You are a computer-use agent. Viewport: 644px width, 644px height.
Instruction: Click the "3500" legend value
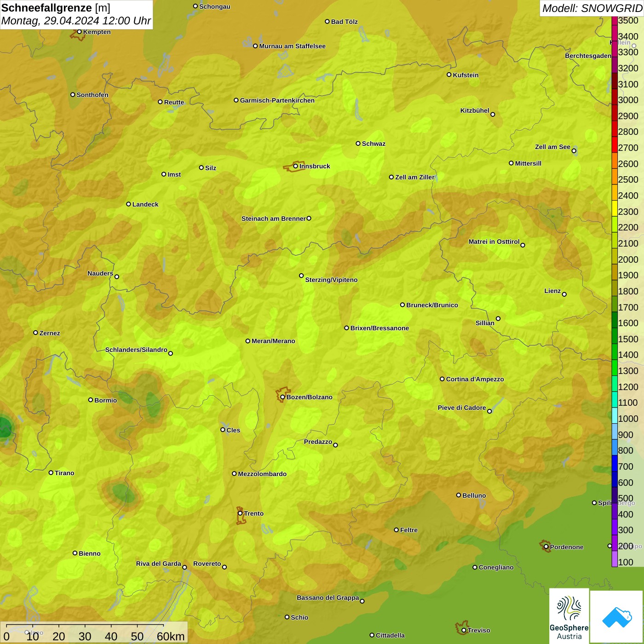tap(628, 20)
